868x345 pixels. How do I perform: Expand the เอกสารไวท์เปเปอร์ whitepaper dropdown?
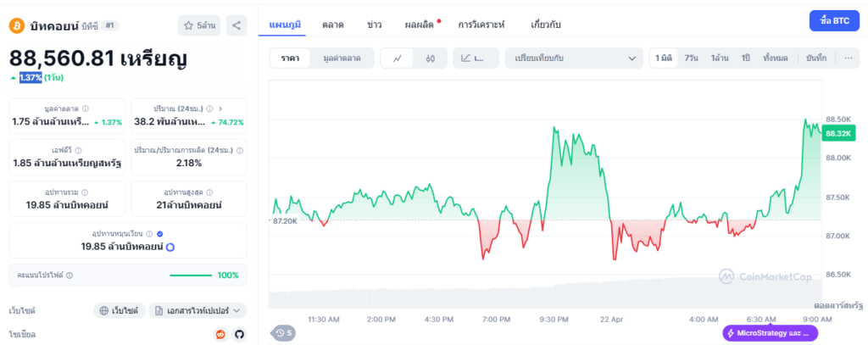[198, 311]
